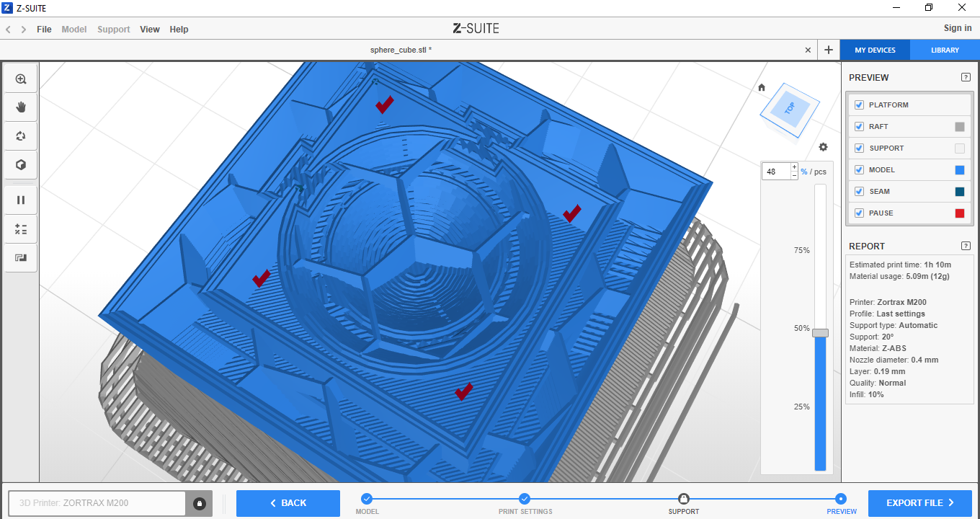
Task: Click the printer lock icon
Action: [x=200, y=503]
